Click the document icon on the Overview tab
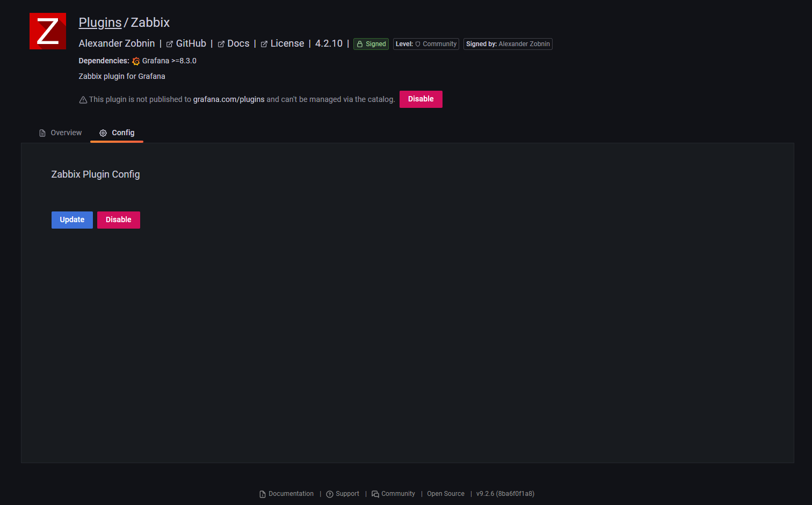812x505 pixels. pyautogui.click(x=42, y=133)
